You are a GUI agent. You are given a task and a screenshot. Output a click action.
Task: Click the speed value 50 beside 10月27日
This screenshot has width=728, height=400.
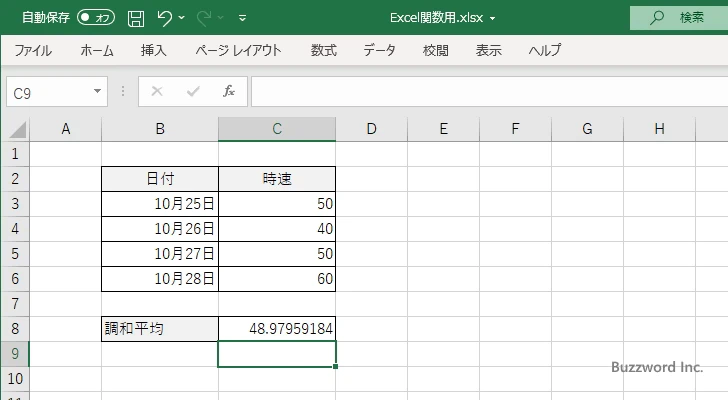[x=277, y=254]
